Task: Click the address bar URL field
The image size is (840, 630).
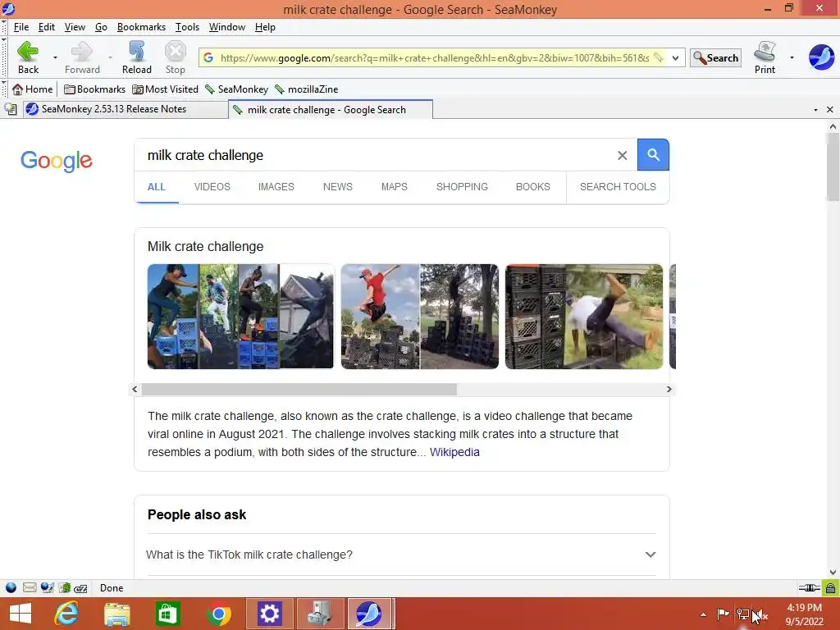Action: [435, 58]
